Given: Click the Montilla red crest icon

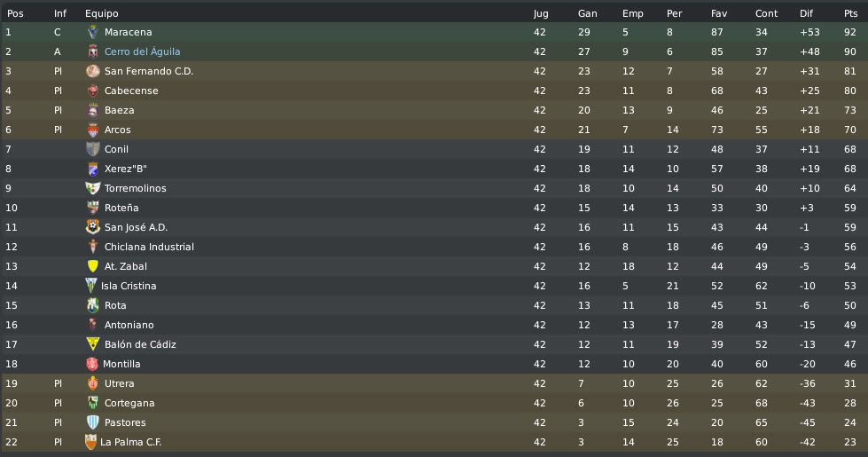Looking at the screenshot, I should tap(92, 364).
